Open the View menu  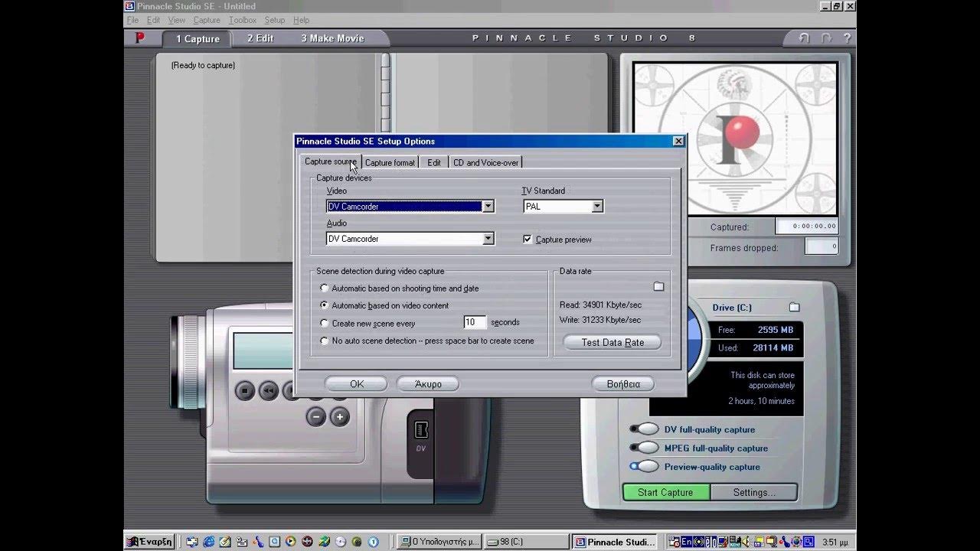(x=177, y=20)
